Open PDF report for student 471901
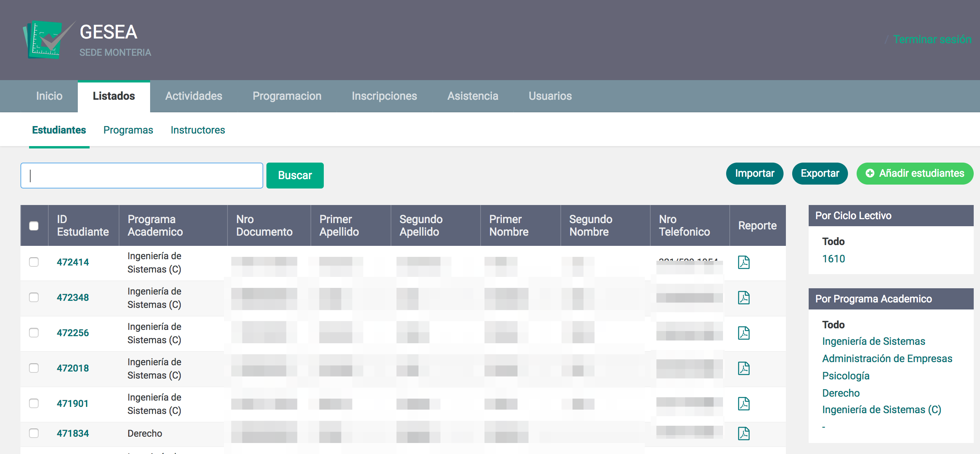This screenshot has height=454, width=980. click(743, 404)
